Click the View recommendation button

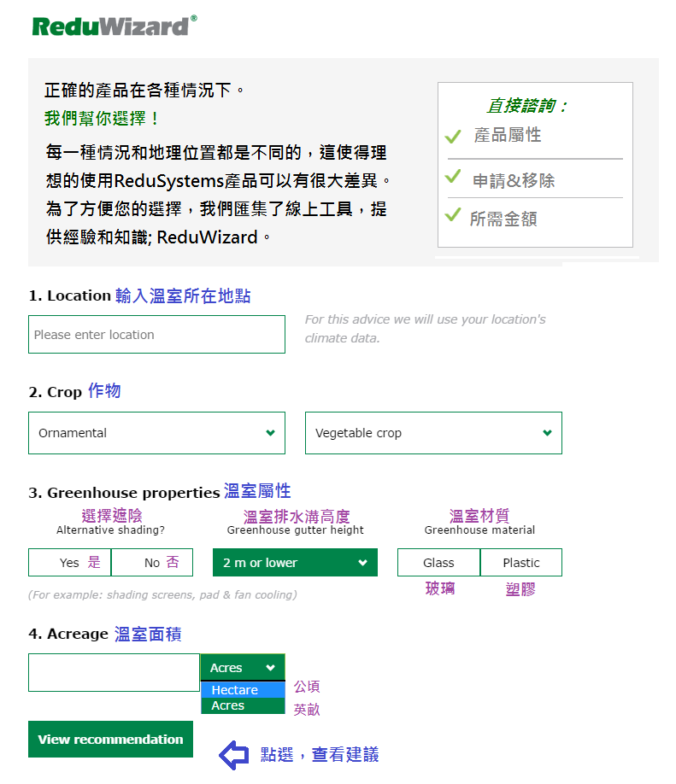click(x=110, y=739)
